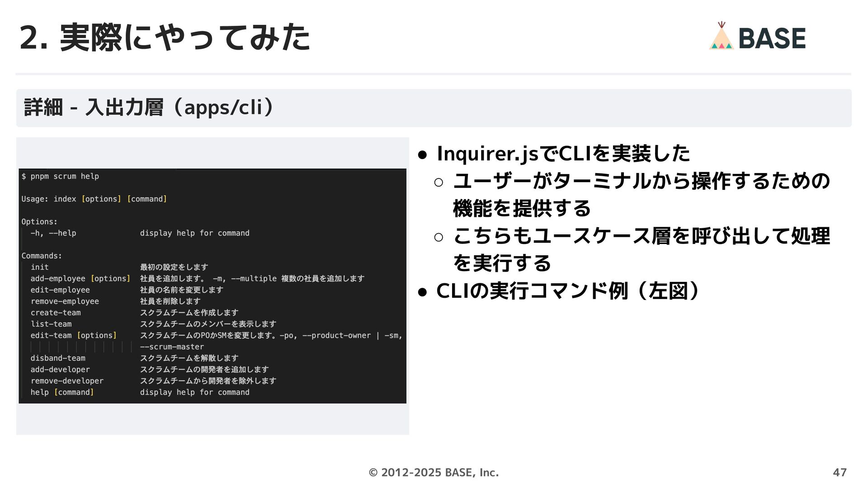
Task: Click the Usage: index line in terminal
Action: (x=94, y=199)
